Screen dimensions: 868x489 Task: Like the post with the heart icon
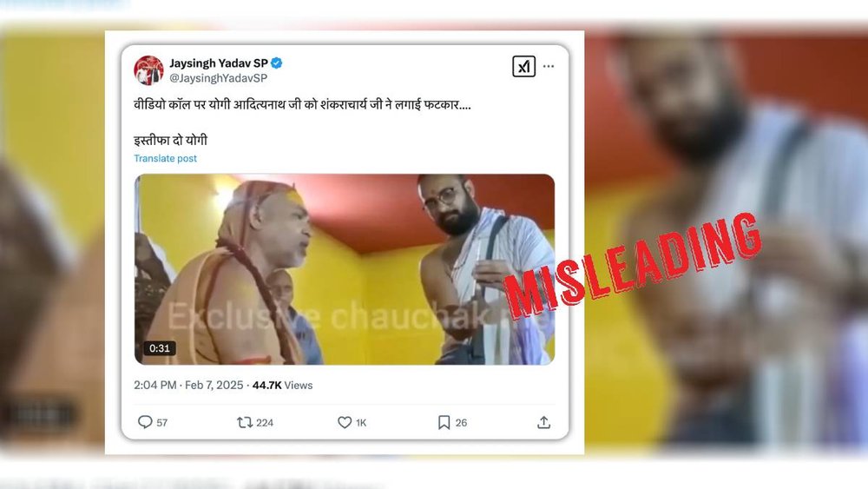345,422
